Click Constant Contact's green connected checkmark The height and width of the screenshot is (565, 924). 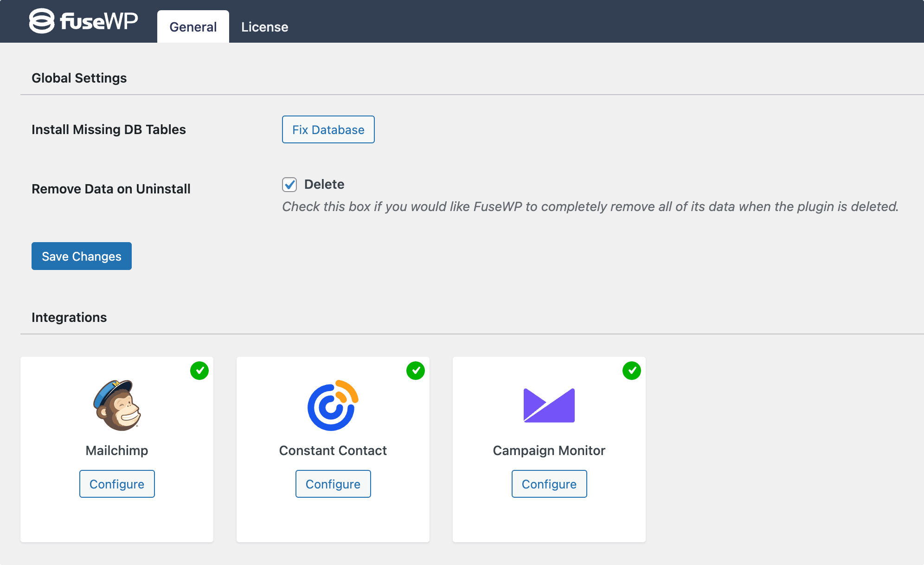coord(416,371)
